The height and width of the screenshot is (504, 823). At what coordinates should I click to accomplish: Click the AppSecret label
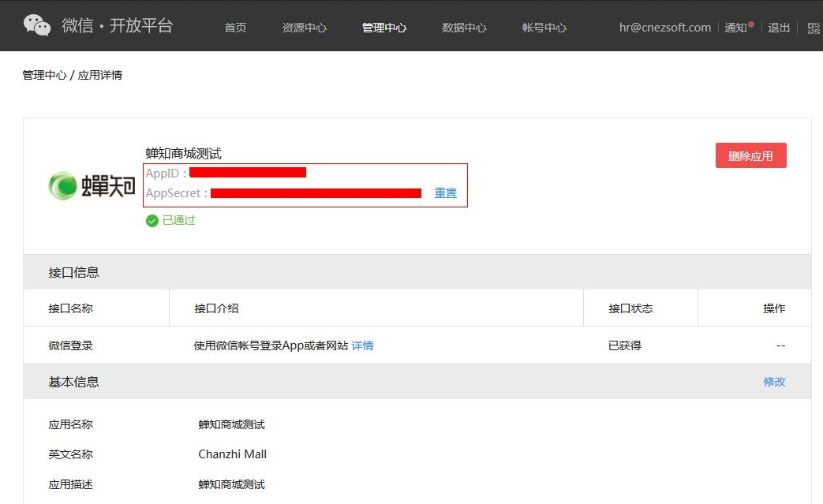[x=177, y=193]
